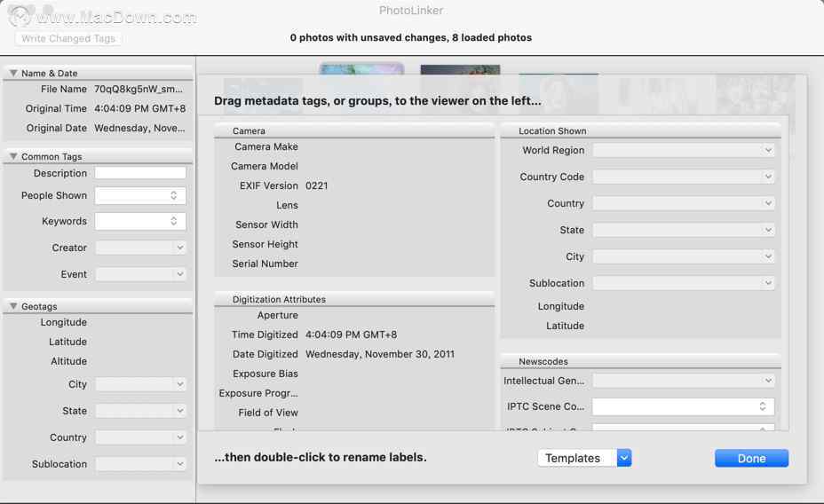Open the Event dropdown
The width and height of the screenshot is (824, 504).
pyautogui.click(x=140, y=274)
